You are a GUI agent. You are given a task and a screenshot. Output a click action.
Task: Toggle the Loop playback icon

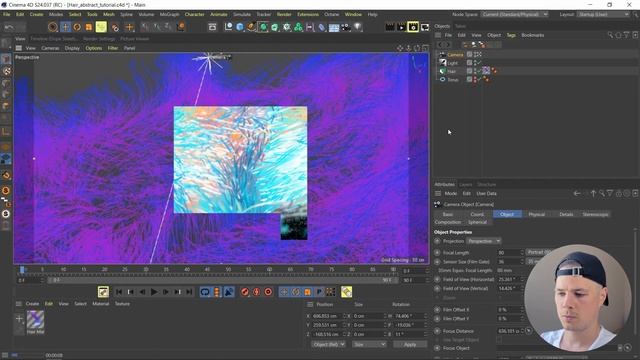[205, 292]
